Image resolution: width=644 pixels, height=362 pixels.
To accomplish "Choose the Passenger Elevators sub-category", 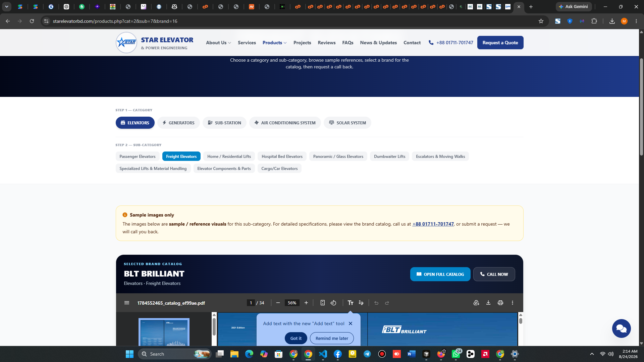I will (x=138, y=157).
